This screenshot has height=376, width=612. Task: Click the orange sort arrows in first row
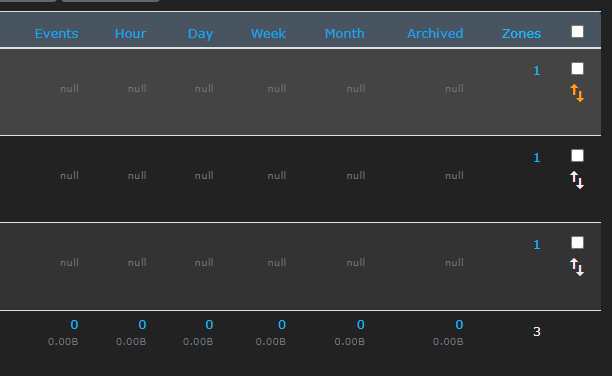click(577, 93)
